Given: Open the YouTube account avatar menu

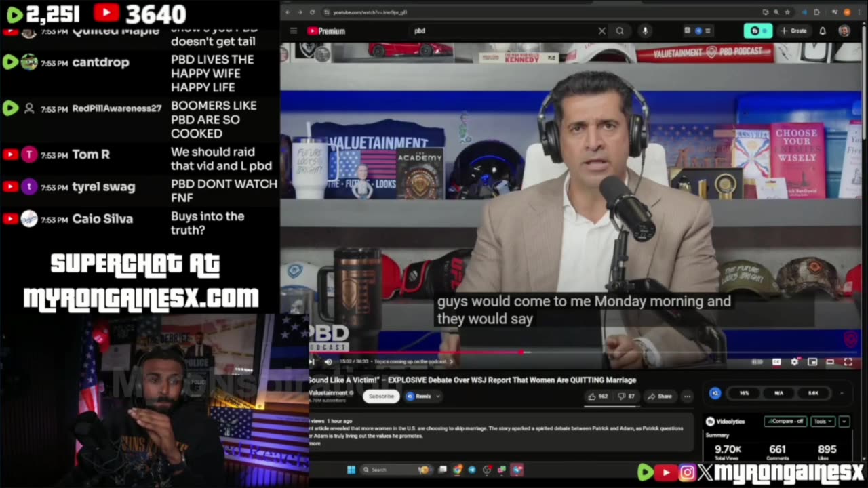Looking at the screenshot, I should [844, 30].
